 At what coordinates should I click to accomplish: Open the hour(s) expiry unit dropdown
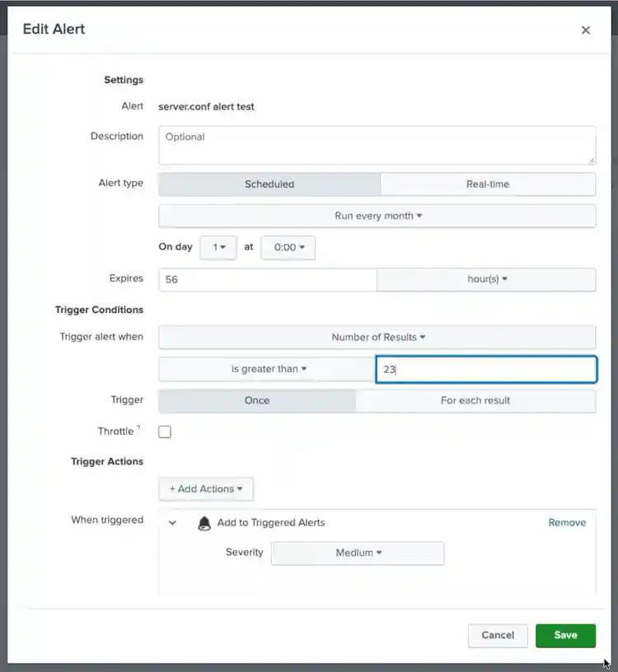pyautogui.click(x=486, y=279)
